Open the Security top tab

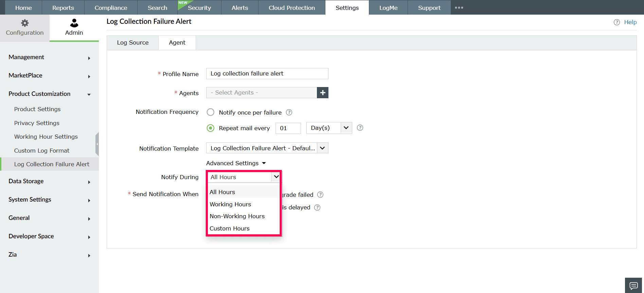coord(199,7)
